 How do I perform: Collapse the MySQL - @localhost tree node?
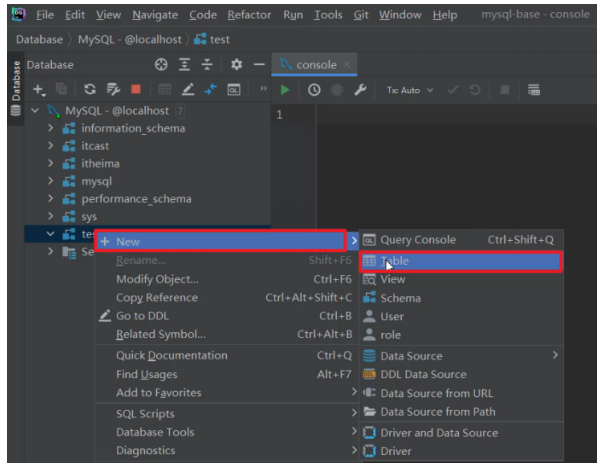(35, 111)
